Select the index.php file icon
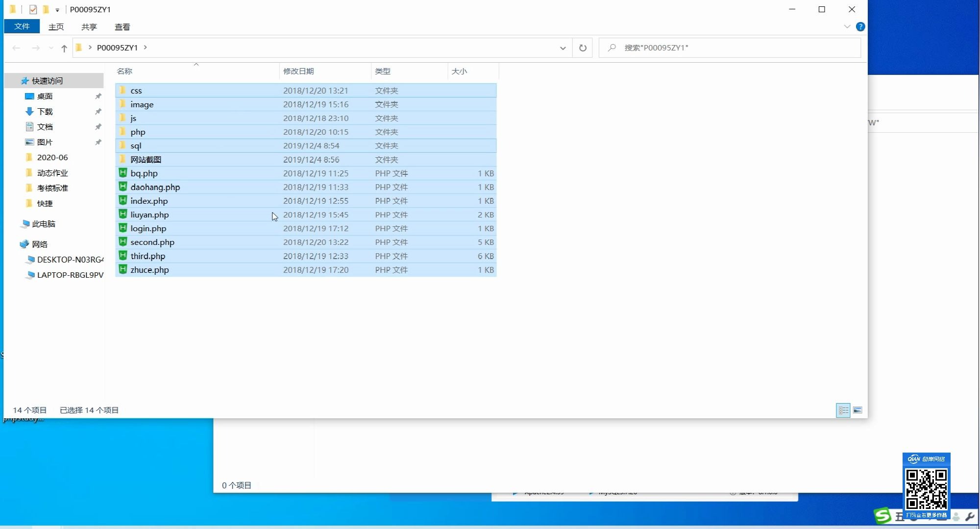980x529 pixels. [123, 200]
